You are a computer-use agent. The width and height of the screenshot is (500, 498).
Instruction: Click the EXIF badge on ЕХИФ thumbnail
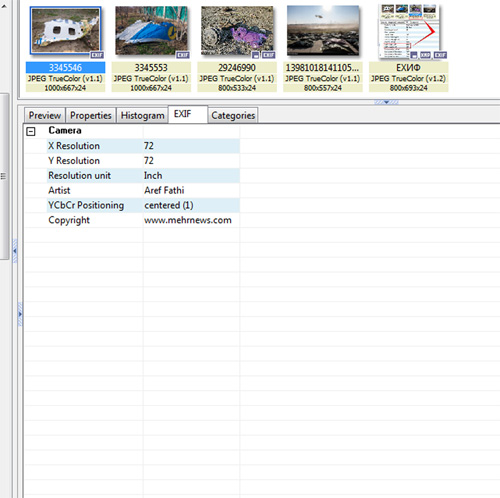point(440,55)
